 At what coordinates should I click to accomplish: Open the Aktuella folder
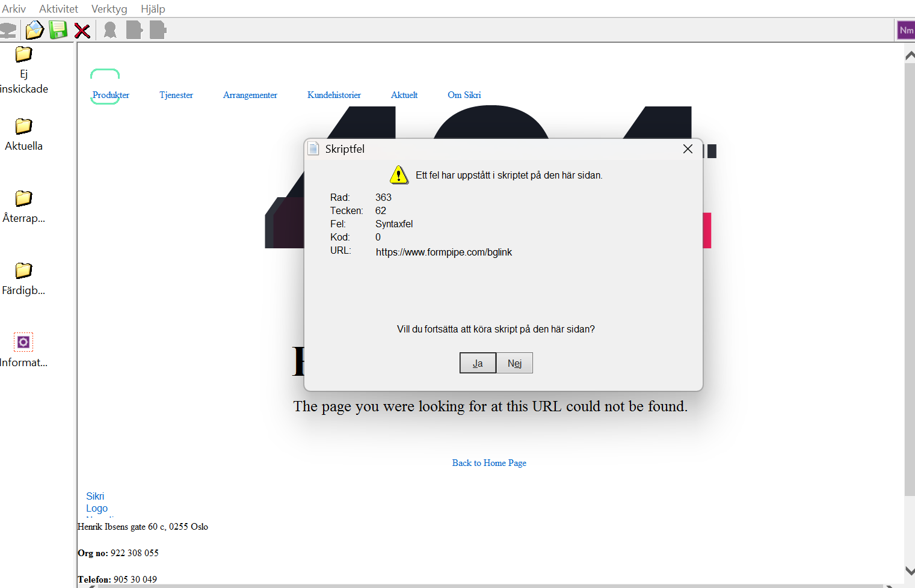pyautogui.click(x=23, y=126)
